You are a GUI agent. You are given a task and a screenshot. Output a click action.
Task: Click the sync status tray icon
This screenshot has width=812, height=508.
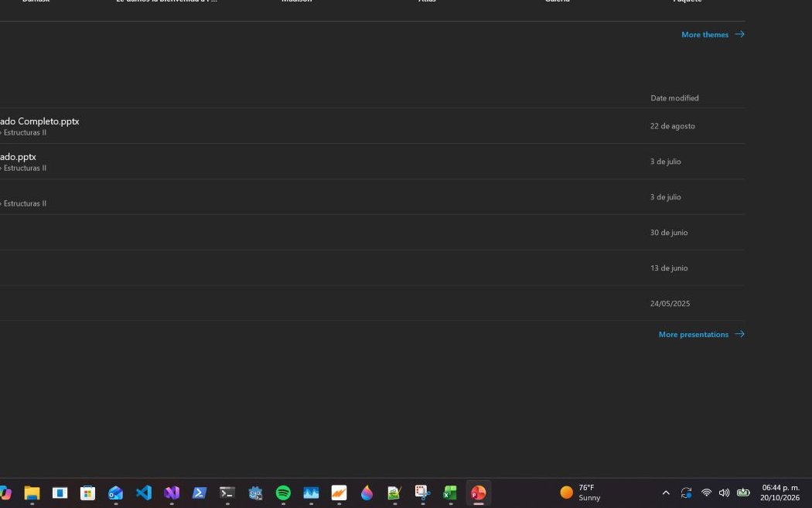coord(687,493)
